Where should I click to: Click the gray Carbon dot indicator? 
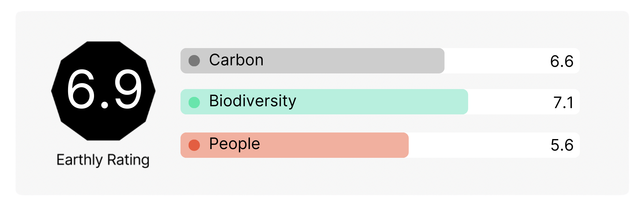(194, 61)
